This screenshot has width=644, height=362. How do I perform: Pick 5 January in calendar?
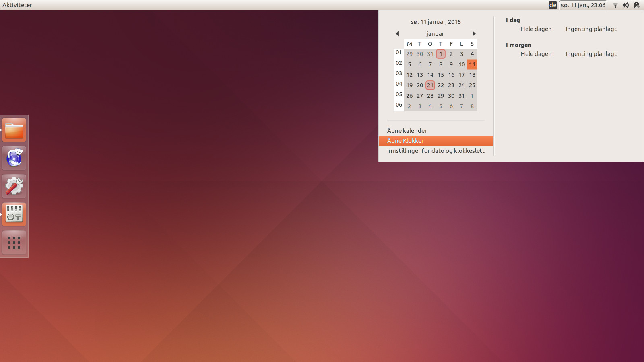coord(409,64)
